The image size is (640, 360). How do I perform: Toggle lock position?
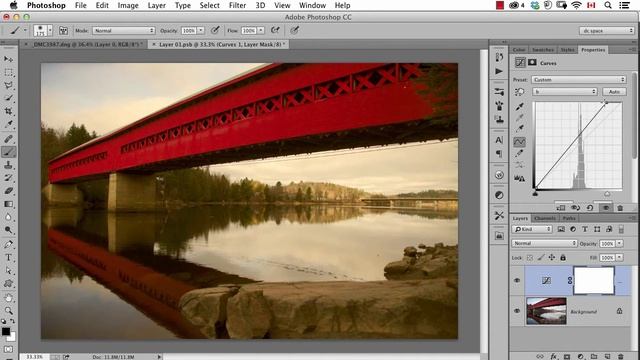[552, 258]
